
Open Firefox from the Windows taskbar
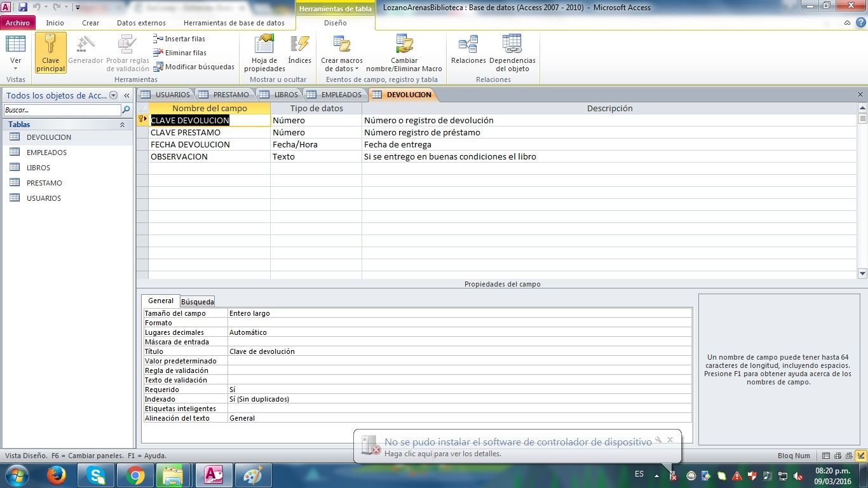click(x=57, y=475)
